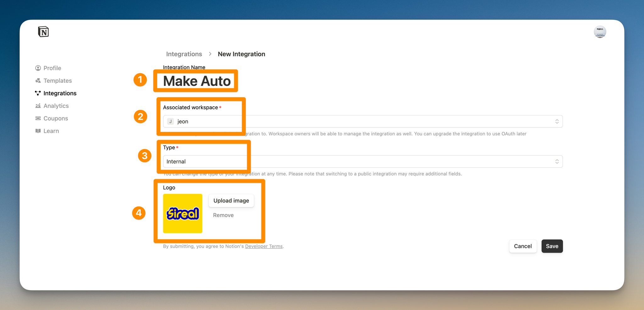Click the New Integration breadcrumb text
The height and width of the screenshot is (310, 644).
point(241,54)
